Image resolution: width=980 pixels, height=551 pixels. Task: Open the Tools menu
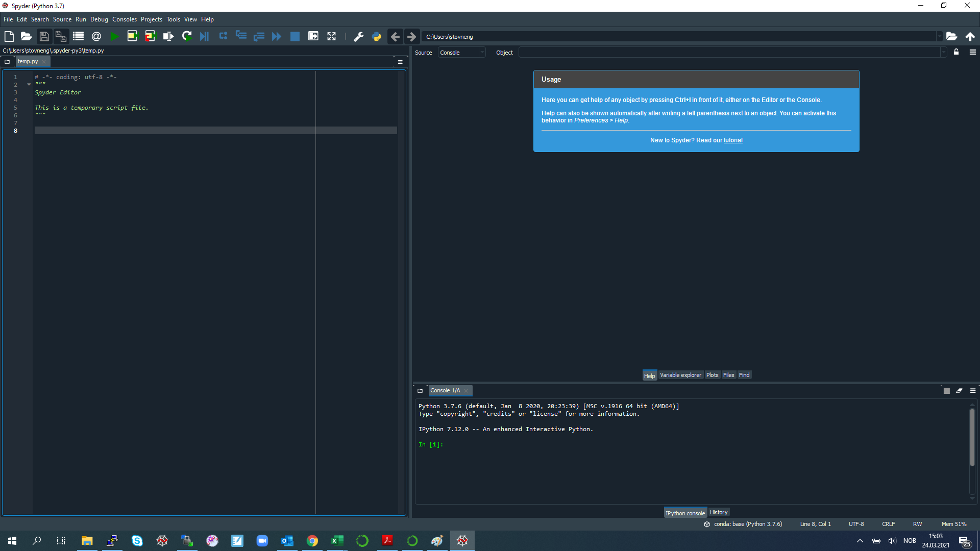[174, 19]
